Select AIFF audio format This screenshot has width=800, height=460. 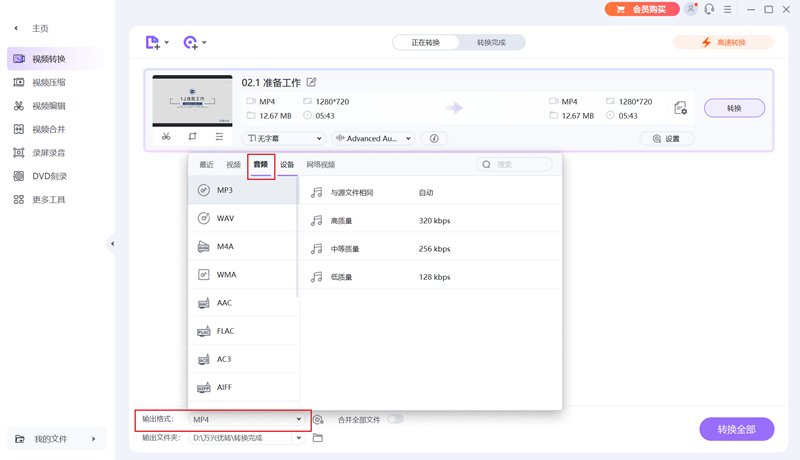point(243,387)
